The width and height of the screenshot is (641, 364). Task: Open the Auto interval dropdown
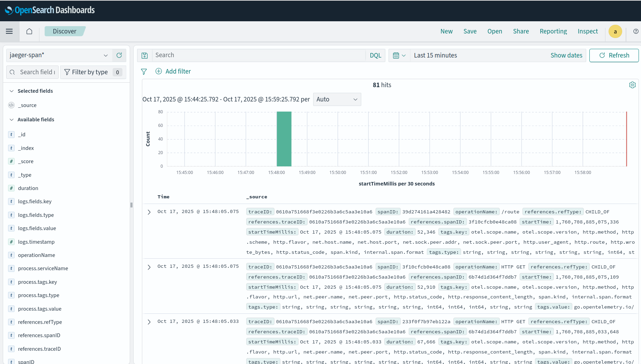(337, 99)
